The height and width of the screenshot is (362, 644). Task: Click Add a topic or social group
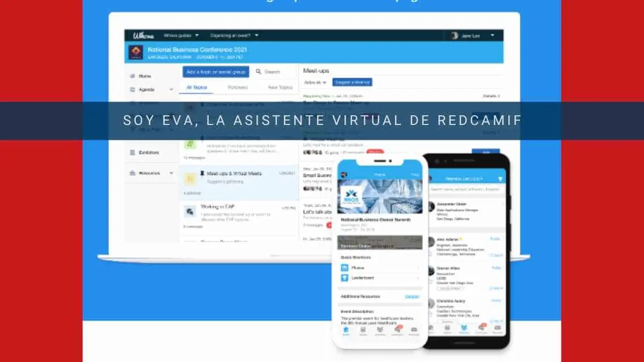tap(216, 71)
